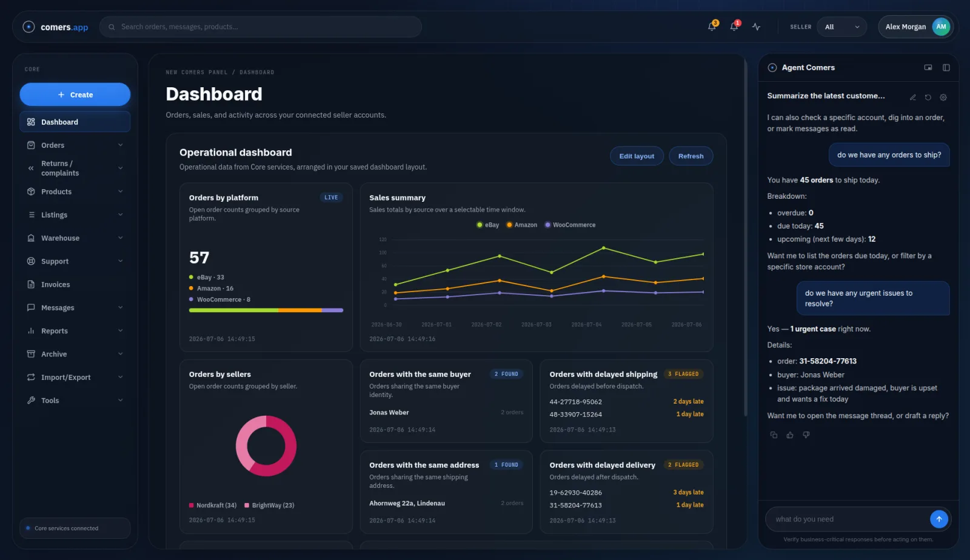Toggle Amazon series in the sales chart legend
This screenshot has width=970, height=560.
tap(522, 225)
